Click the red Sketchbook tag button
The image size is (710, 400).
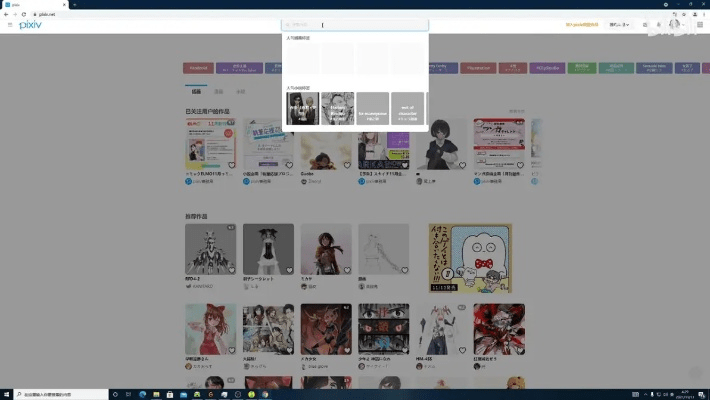coord(197,68)
